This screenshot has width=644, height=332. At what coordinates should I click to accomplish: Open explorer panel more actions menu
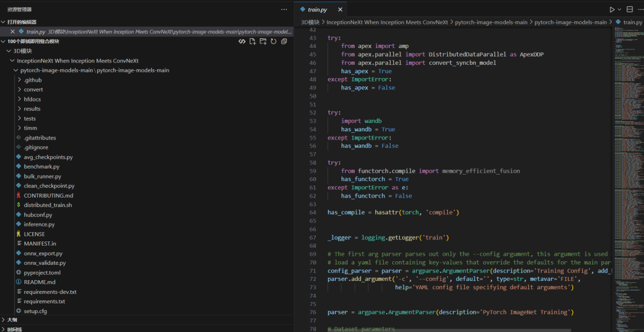[x=284, y=10]
